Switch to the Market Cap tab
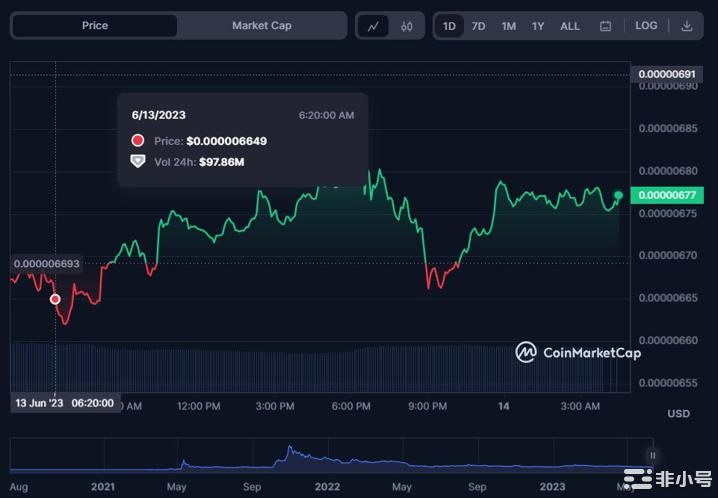Image resolution: width=718 pixels, height=498 pixels. pos(262,26)
